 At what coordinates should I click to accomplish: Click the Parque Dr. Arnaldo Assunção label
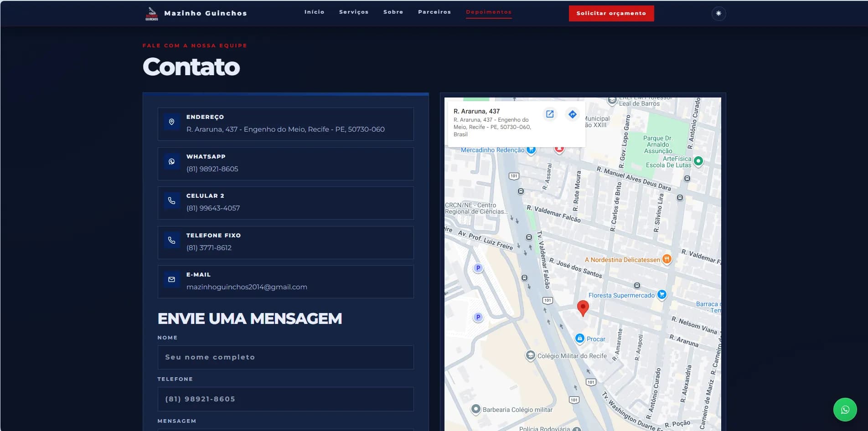point(658,144)
